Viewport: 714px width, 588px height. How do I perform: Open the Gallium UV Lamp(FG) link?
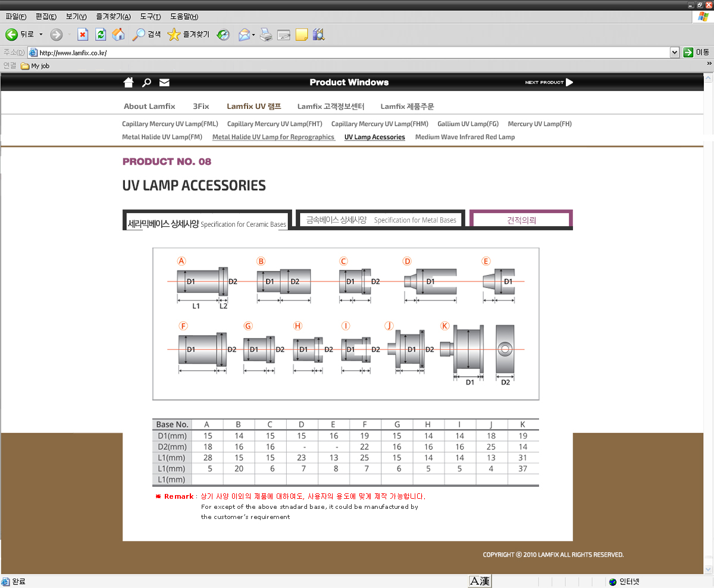468,124
